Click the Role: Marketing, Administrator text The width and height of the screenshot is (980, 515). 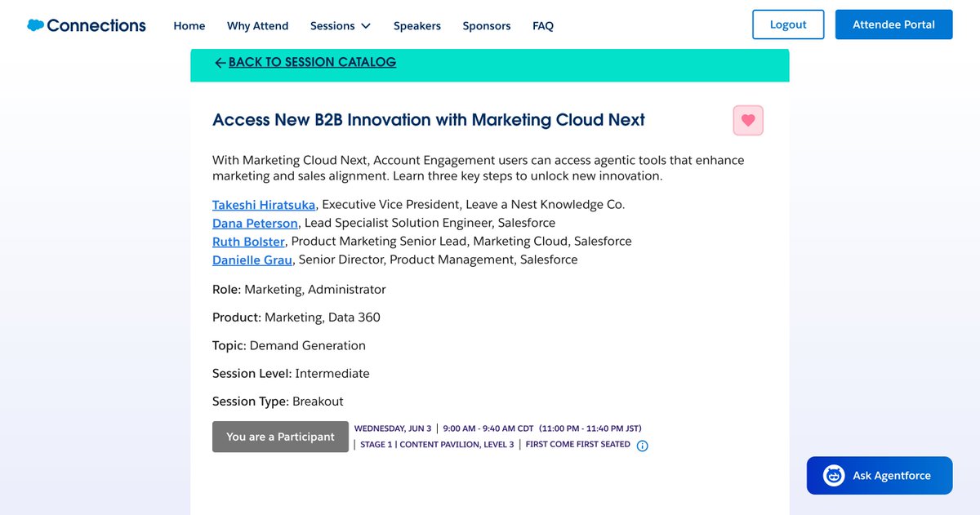click(299, 289)
